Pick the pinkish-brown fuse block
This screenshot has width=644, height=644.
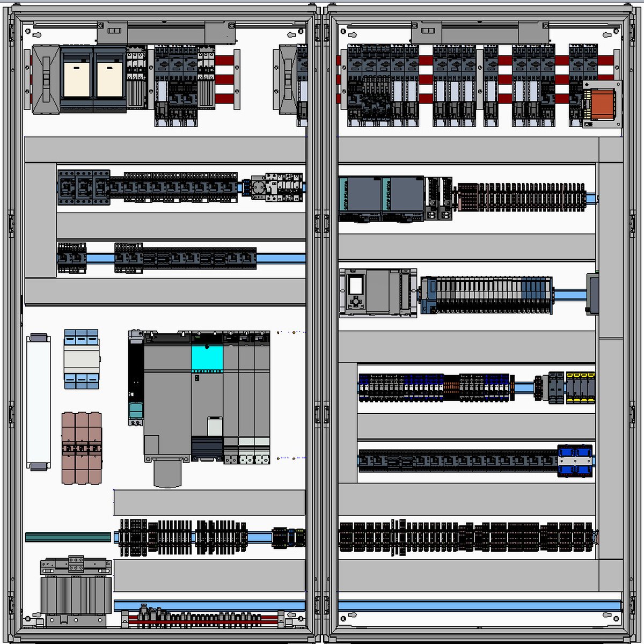coord(82,448)
